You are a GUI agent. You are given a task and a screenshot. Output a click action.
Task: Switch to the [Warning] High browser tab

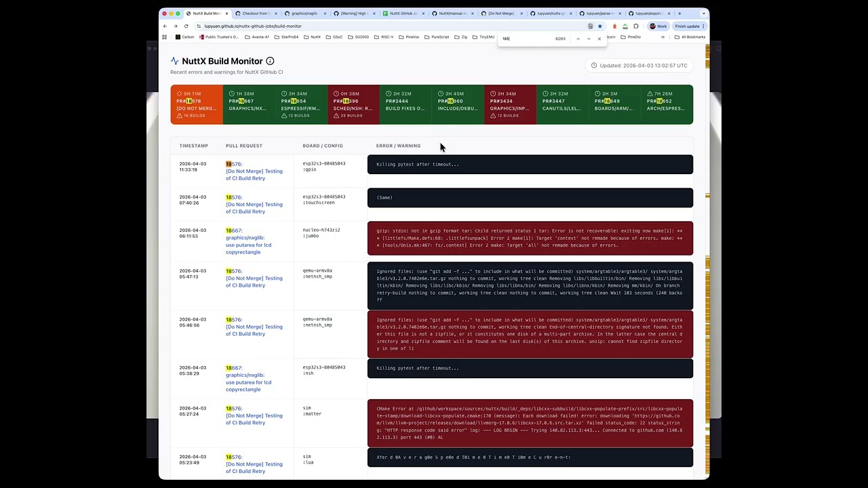pyautogui.click(x=353, y=14)
